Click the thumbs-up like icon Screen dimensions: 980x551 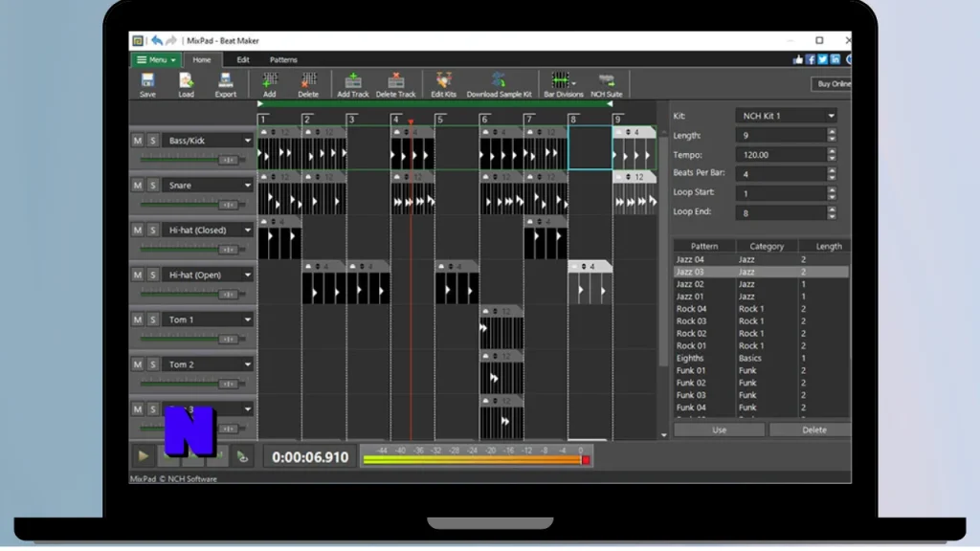[x=798, y=59]
